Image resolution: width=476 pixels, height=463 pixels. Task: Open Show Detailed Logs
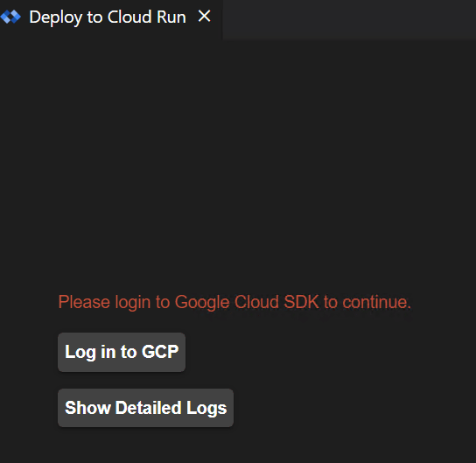[x=146, y=408]
